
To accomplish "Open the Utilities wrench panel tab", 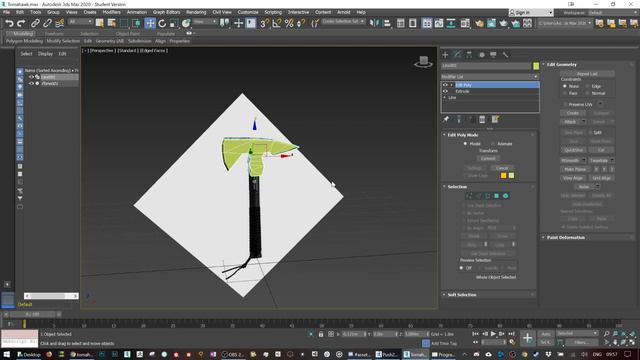I will (x=505, y=55).
